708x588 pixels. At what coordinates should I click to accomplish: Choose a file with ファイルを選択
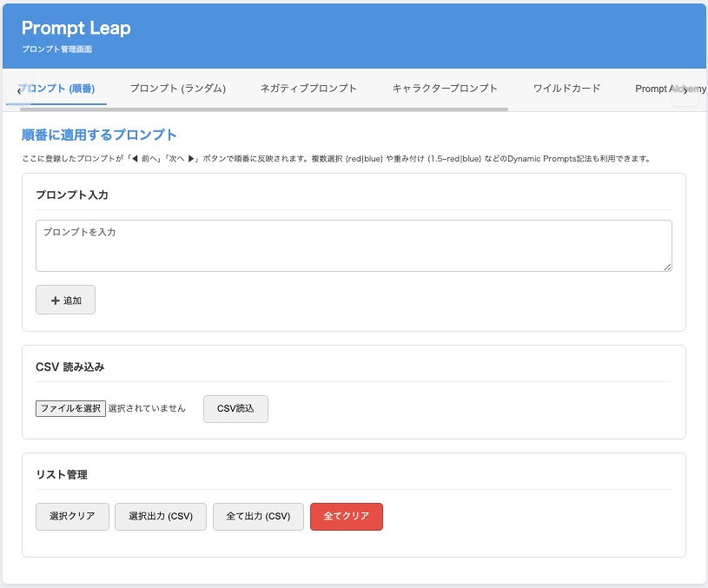pos(70,409)
